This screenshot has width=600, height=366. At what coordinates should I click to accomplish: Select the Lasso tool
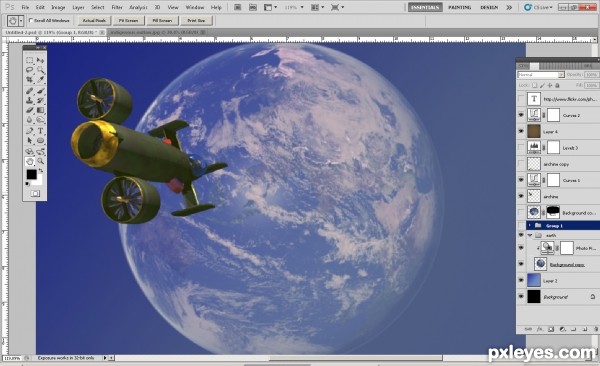pos(29,70)
